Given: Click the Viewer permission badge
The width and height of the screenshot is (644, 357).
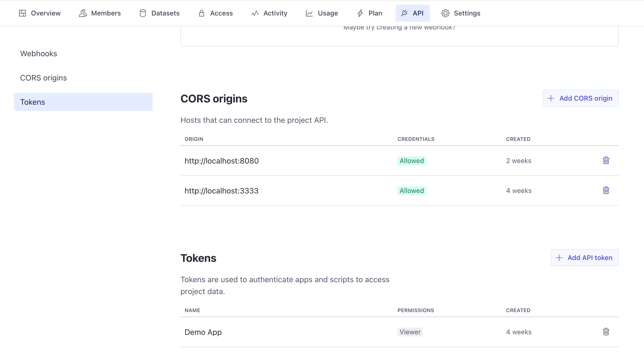Looking at the screenshot, I should pyautogui.click(x=410, y=332).
